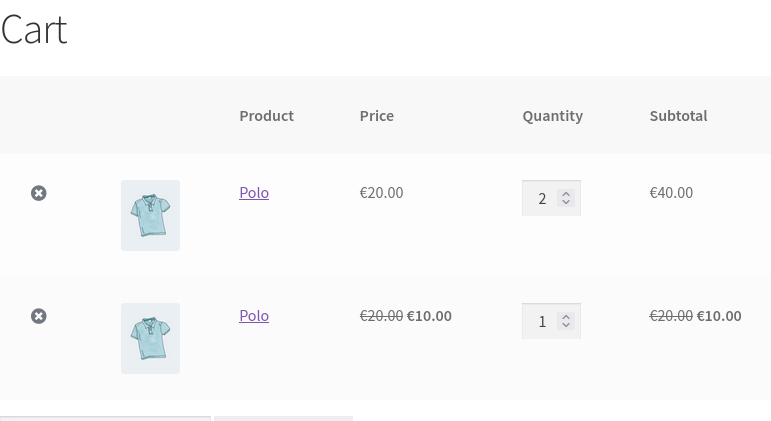Follow the Polo link priced €20.00
Image resolution: width=771 pixels, height=421 pixels.
254,193
